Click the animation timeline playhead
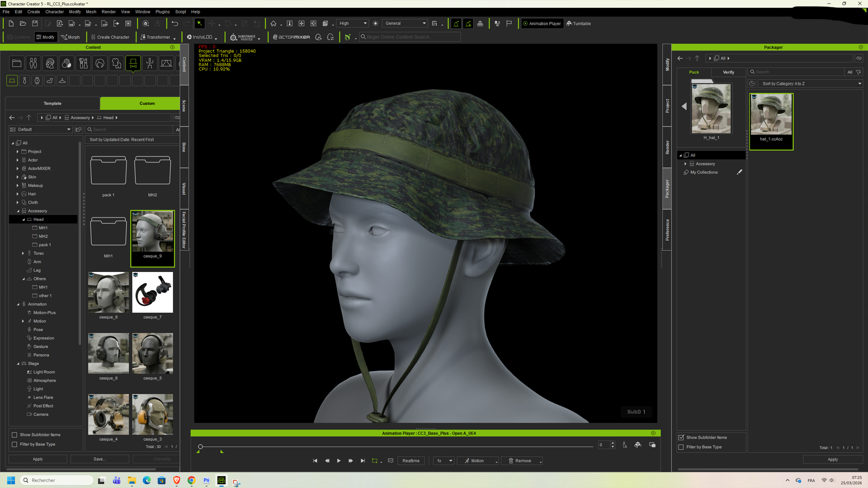 200,446
